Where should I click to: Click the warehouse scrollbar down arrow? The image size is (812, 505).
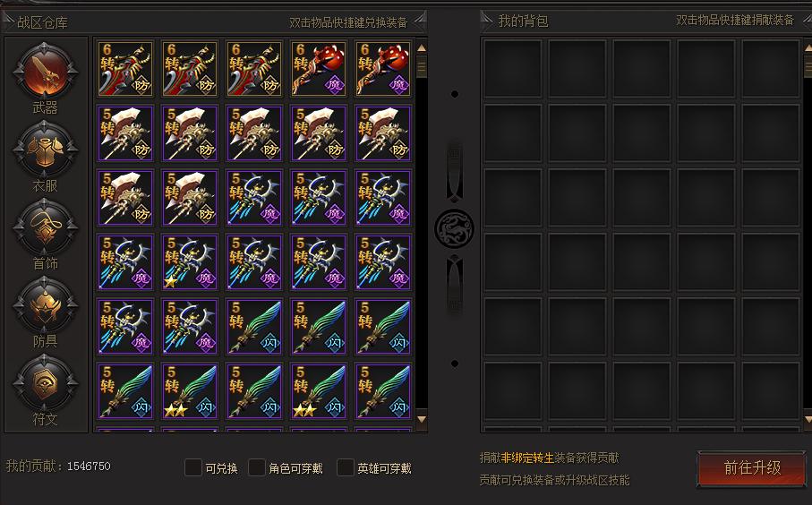[x=422, y=418]
